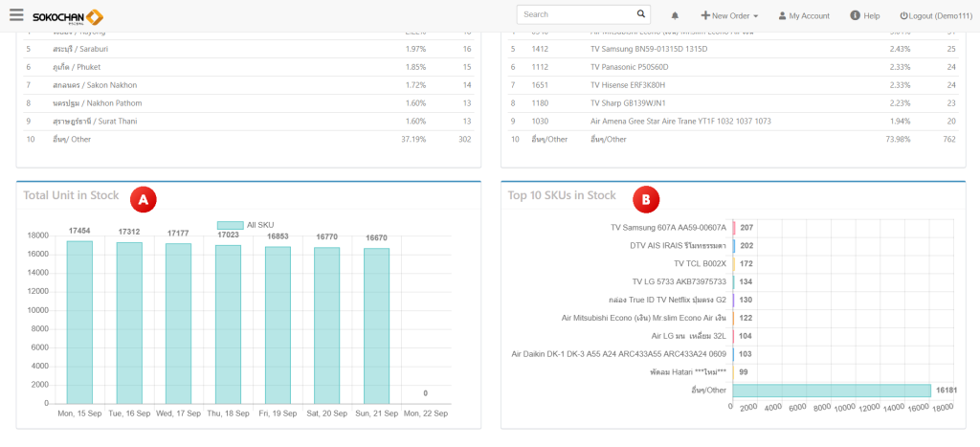Screen dimensions: 980x447
Task: Open the hamburger sidebar menu
Action: click(16, 15)
